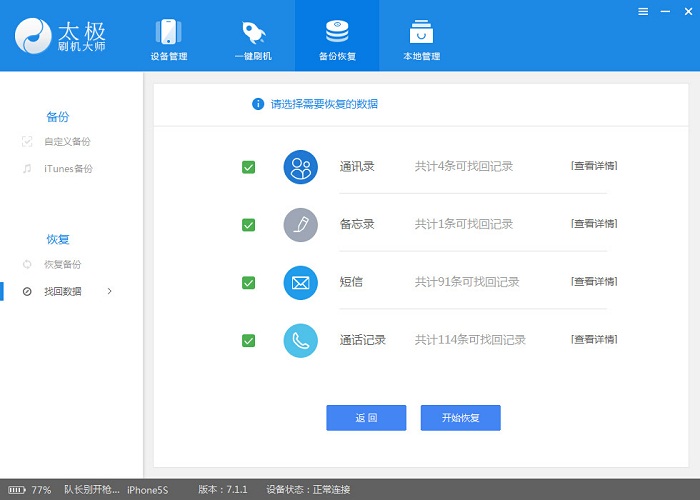The height and width of the screenshot is (500, 700).
Task: Open the hamburger menu icon in title bar
Action: coord(643,12)
